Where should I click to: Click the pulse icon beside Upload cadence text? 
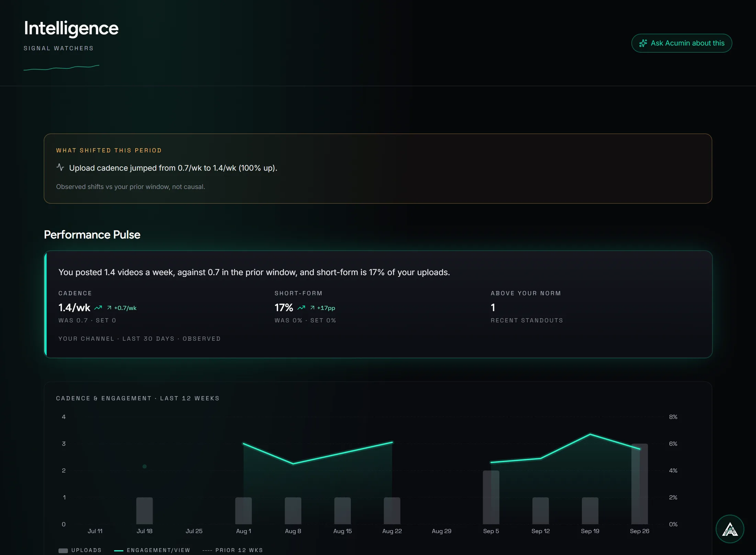[x=60, y=167]
